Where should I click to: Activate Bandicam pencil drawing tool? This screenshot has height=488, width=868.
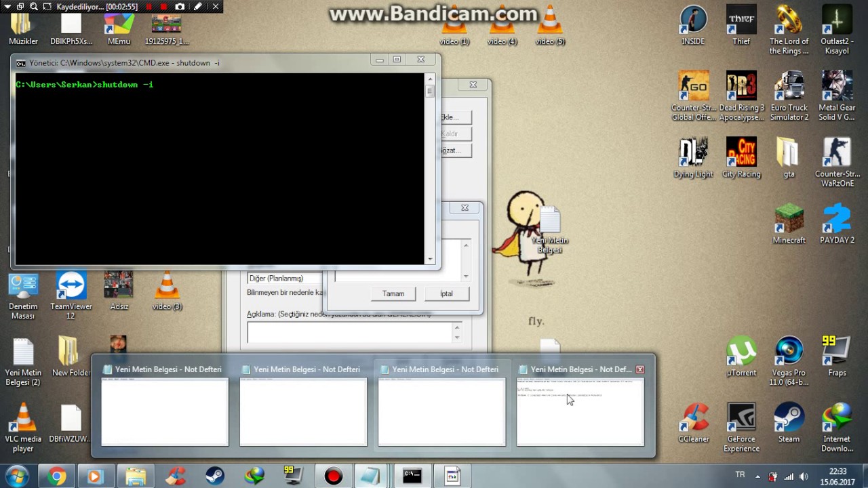pyautogui.click(x=197, y=7)
